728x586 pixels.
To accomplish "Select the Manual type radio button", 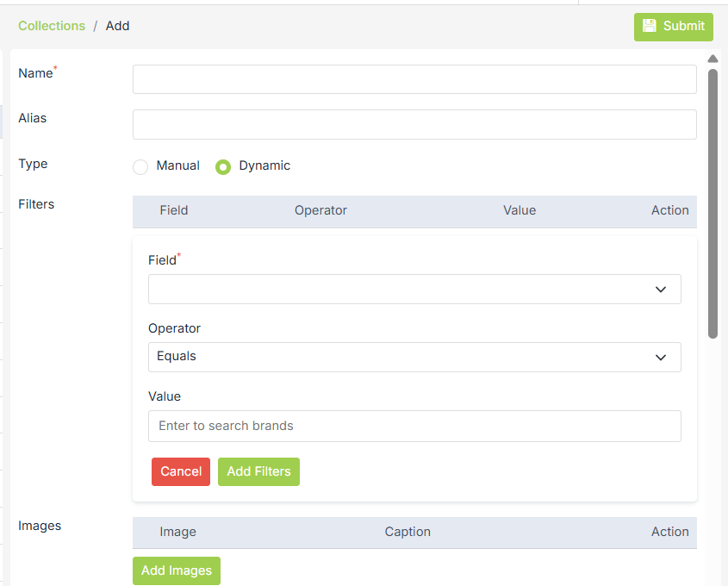I will (140, 166).
